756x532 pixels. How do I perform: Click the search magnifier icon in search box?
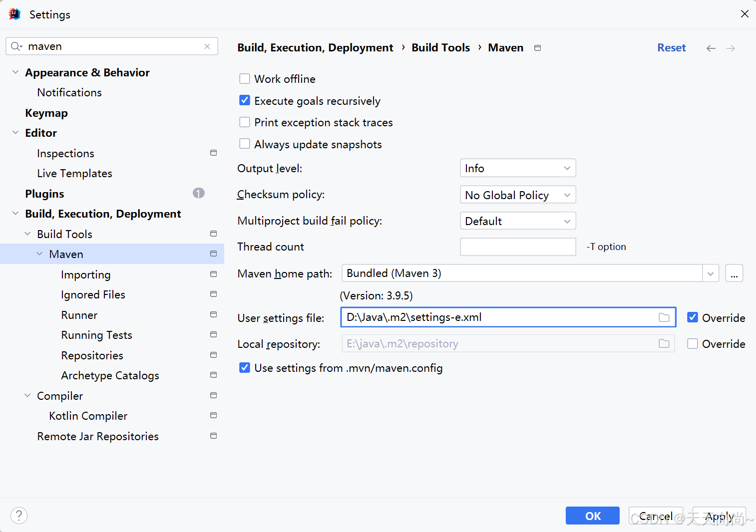tap(16, 46)
